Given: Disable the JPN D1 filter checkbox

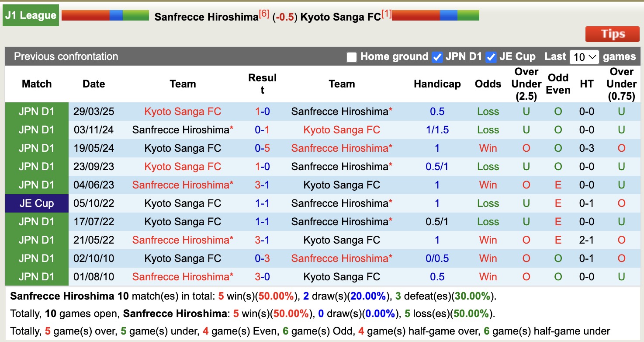Looking at the screenshot, I should click(437, 57).
